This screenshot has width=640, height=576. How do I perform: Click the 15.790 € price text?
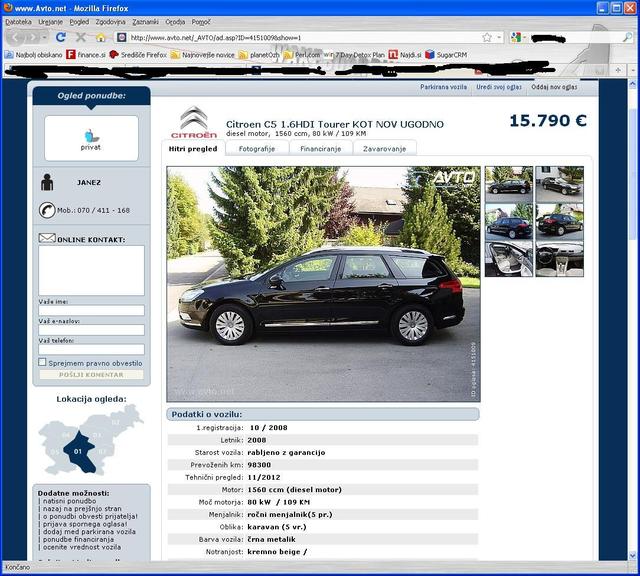548,120
